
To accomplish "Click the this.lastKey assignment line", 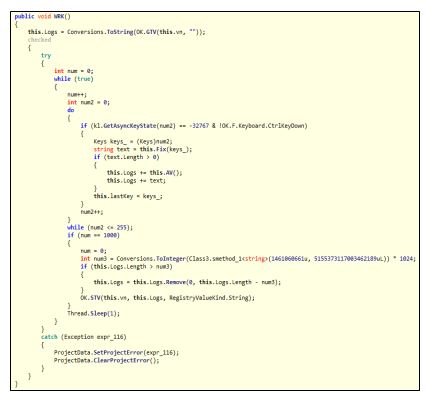I will tap(128, 196).
